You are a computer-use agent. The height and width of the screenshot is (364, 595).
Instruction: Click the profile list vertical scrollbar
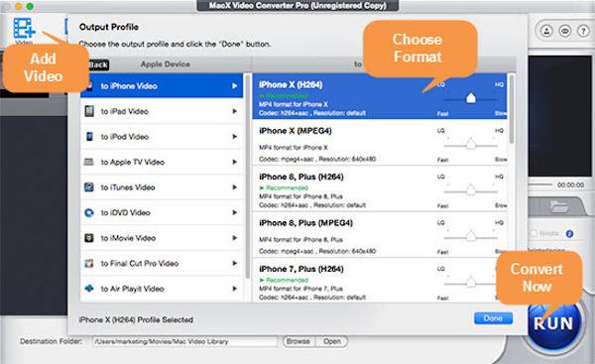(x=511, y=109)
